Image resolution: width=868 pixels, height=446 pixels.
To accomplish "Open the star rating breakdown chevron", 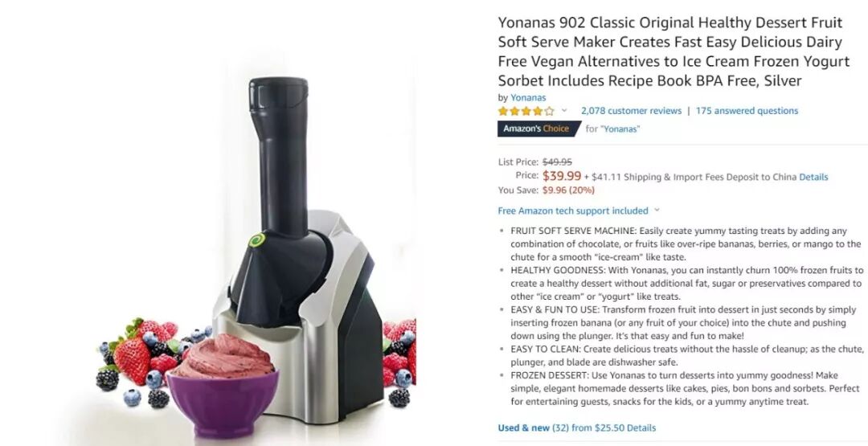I will (564, 111).
